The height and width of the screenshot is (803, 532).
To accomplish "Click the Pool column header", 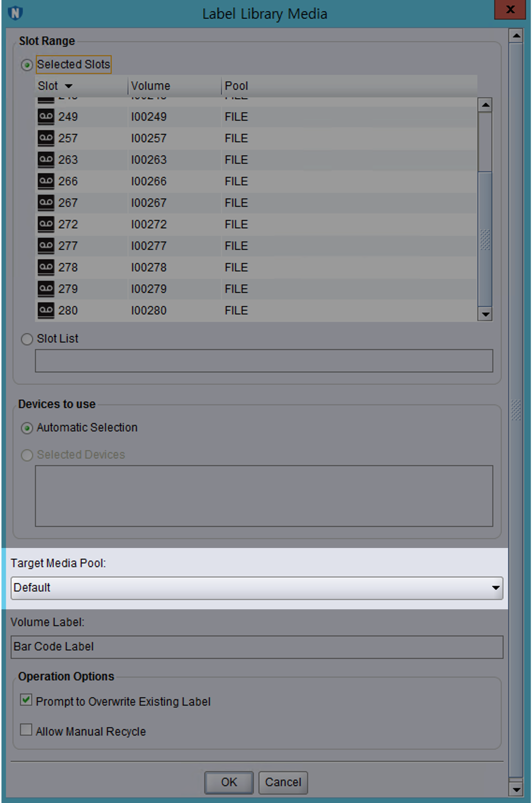I will [x=236, y=86].
